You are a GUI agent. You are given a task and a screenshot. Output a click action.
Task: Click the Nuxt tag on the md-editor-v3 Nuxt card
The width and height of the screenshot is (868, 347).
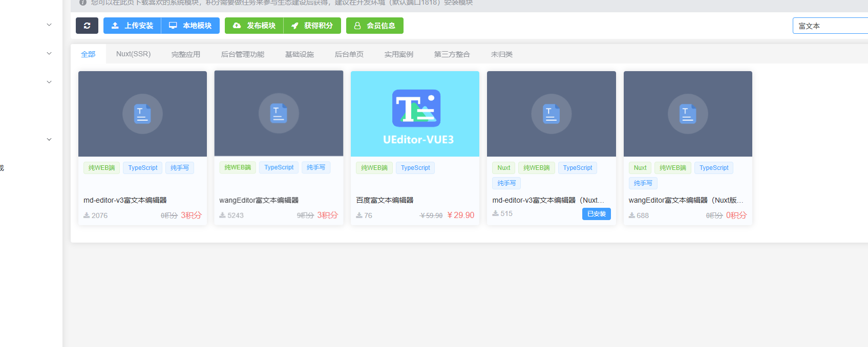504,168
